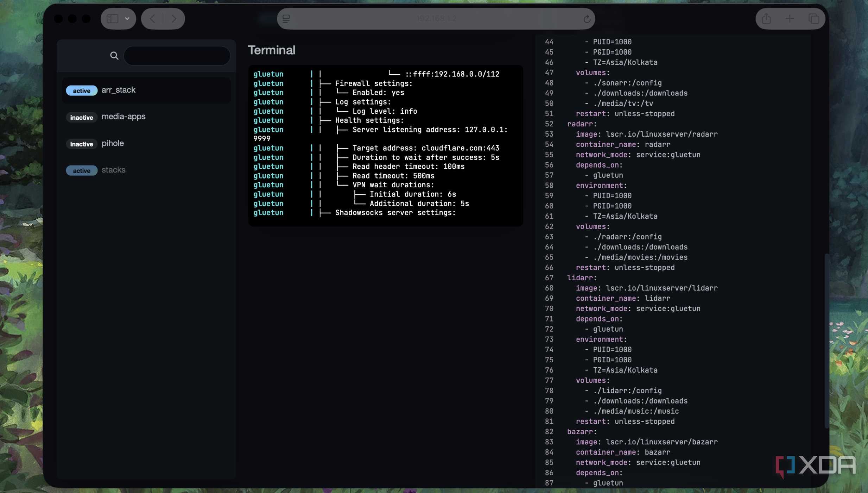868x493 pixels.
Task: Click the inactive badge next to media-apps
Action: point(82,117)
